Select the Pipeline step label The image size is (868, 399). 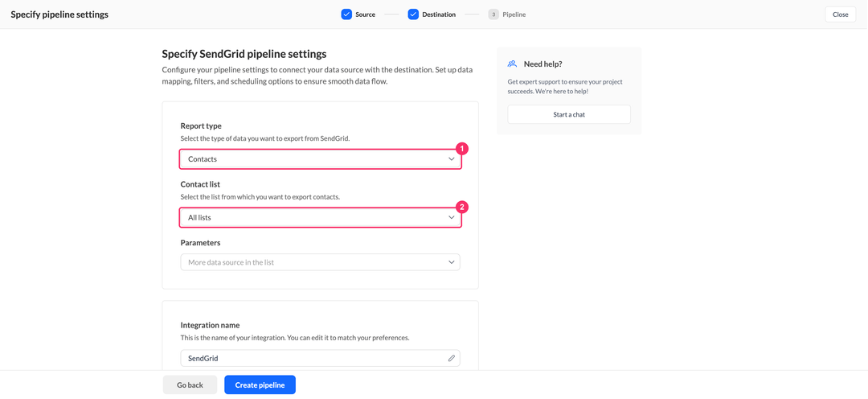point(514,15)
